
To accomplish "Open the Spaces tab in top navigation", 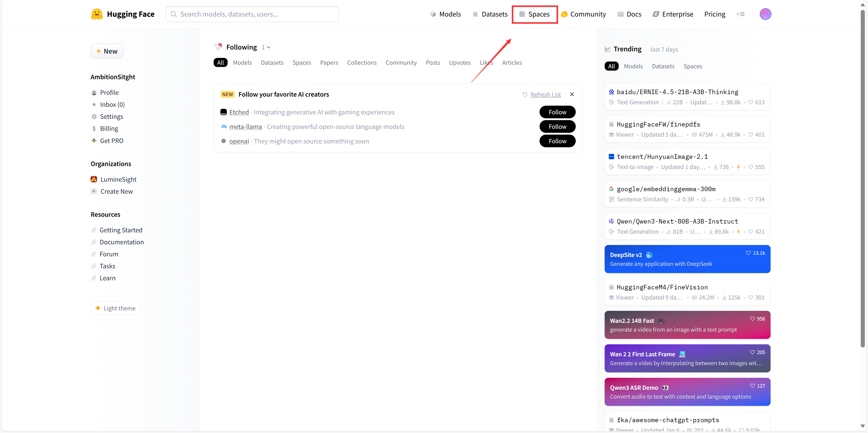I will (x=534, y=14).
